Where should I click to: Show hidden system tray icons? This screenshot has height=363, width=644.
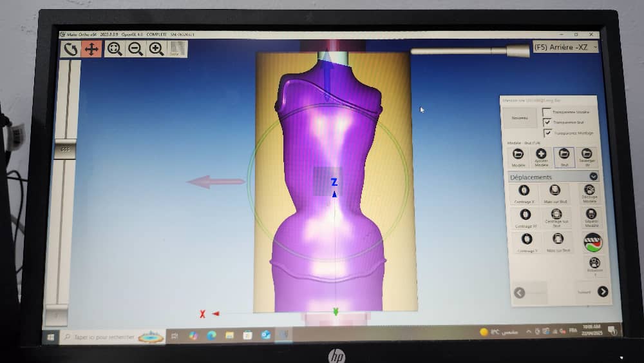pos(529,331)
